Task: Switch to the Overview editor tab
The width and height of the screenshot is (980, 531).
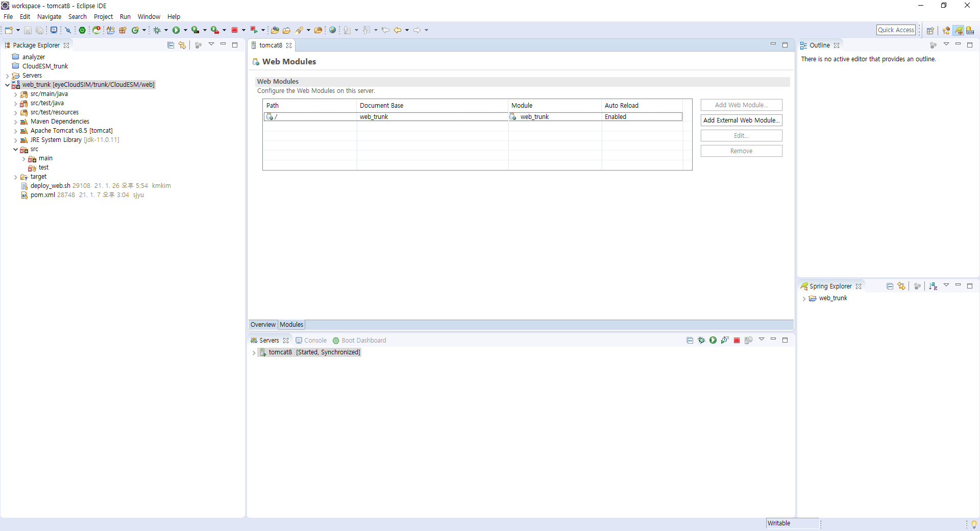Action: [x=263, y=325]
